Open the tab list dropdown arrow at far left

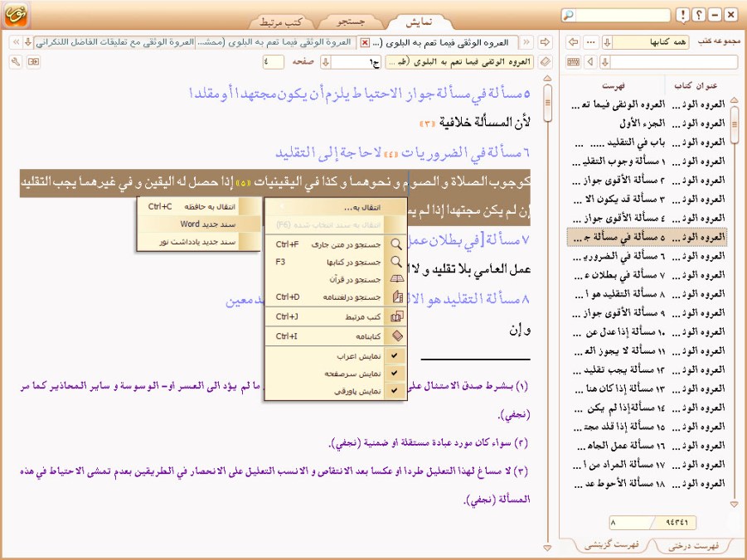(28, 42)
